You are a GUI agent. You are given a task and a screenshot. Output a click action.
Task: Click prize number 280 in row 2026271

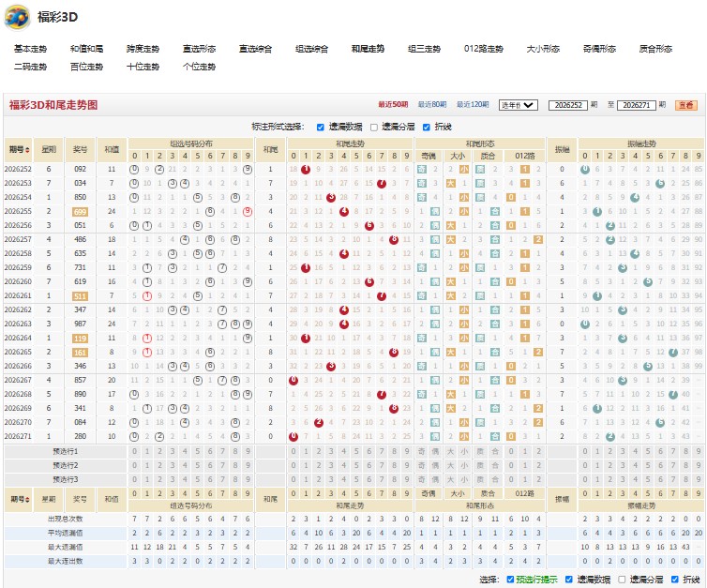coord(81,436)
